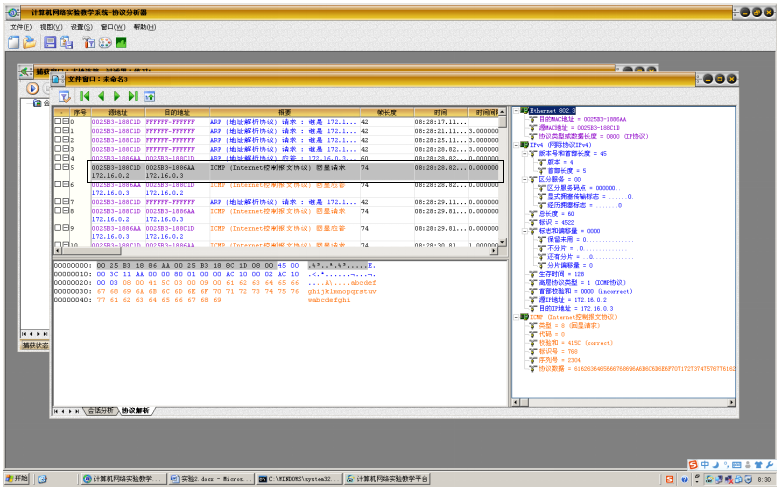Viewport: 777px width, 488px height.
Task: Check the first checkbox for packet 2
Action: [57, 140]
